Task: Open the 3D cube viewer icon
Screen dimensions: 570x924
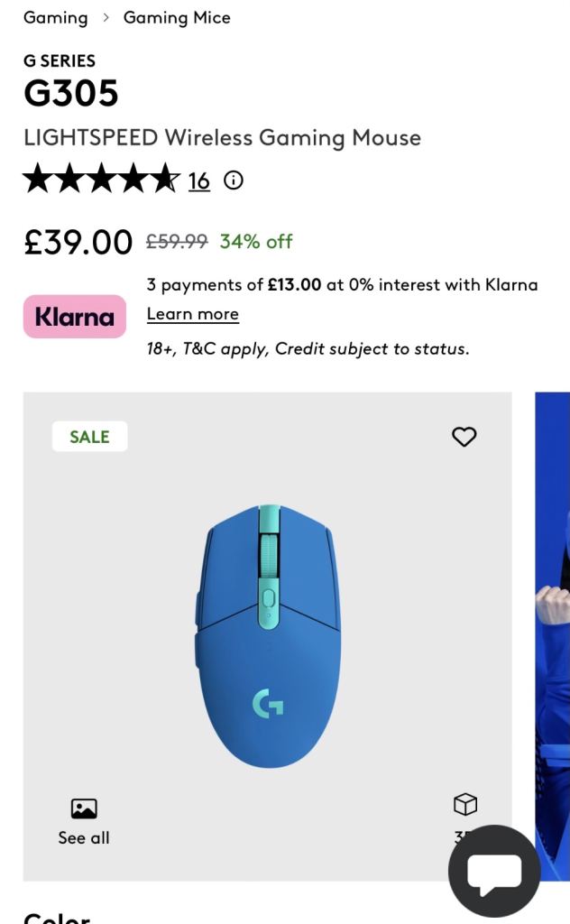Action: coord(464,804)
